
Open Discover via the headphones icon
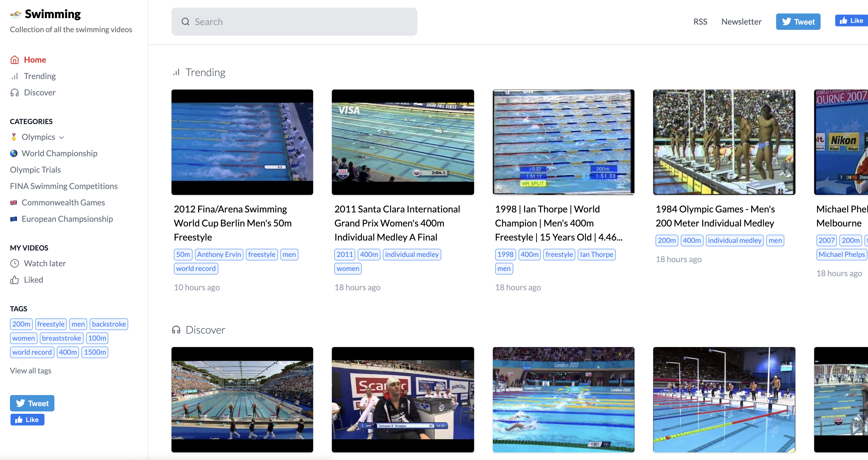[15, 92]
